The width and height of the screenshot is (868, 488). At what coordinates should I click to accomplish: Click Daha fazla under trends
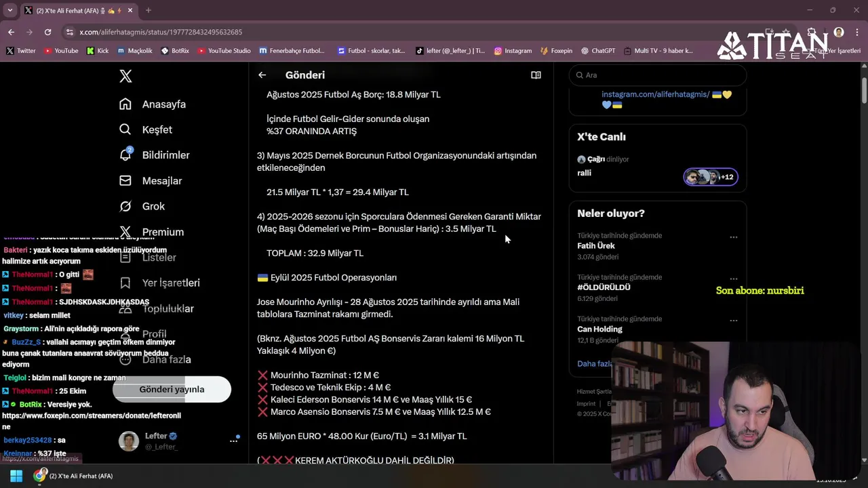point(595,364)
